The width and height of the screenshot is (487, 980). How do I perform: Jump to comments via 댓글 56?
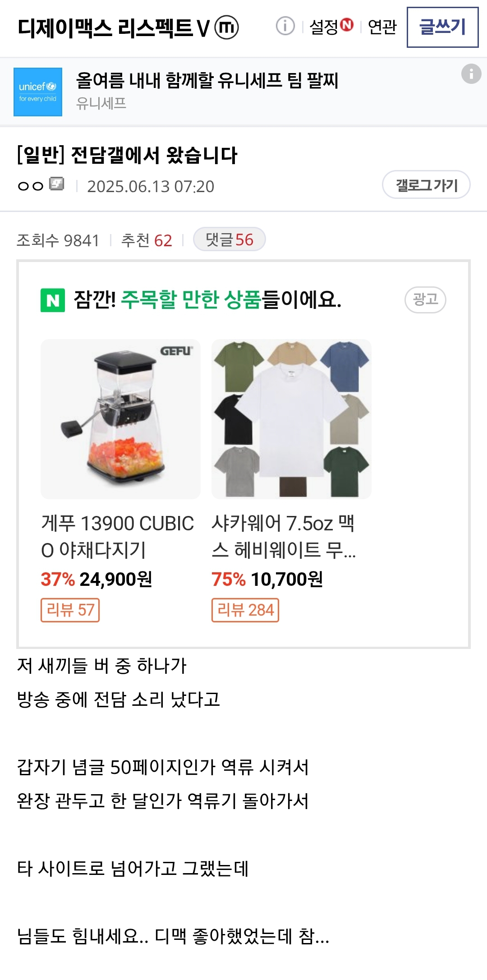click(x=229, y=239)
